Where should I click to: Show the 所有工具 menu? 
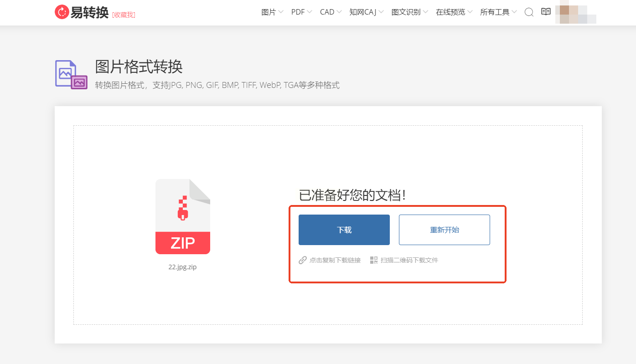point(498,12)
